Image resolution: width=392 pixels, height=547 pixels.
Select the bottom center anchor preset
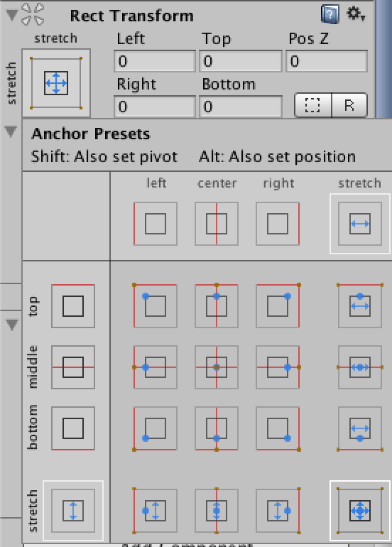[x=217, y=428]
